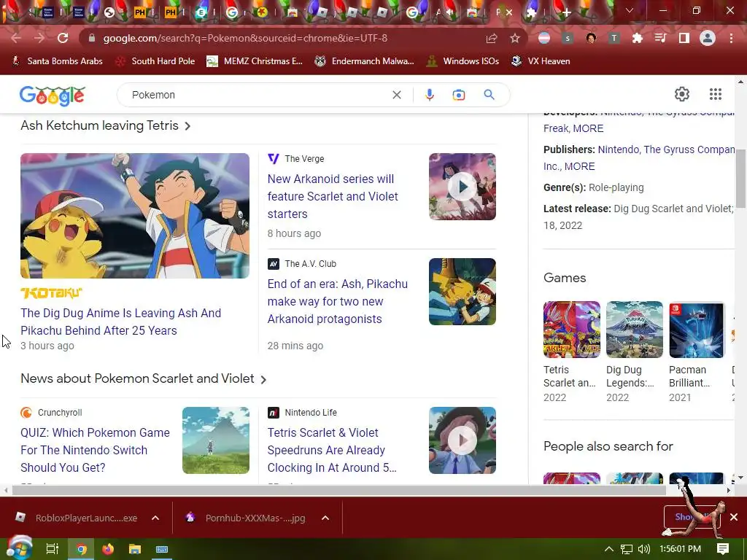Open the browser side panel icon
The height and width of the screenshot is (560, 747).
pos(684,38)
